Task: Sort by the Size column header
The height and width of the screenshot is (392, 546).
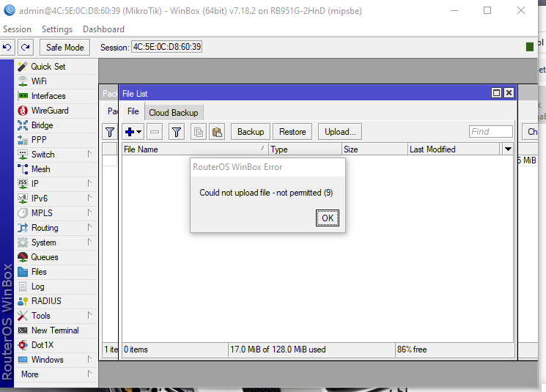Action: click(375, 149)
